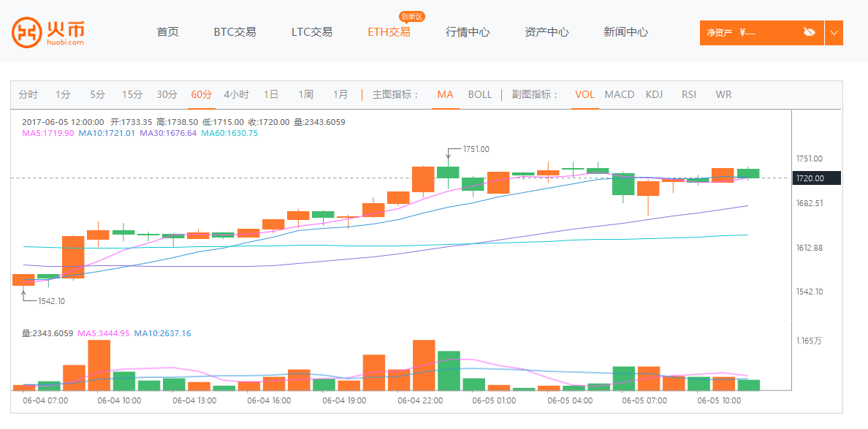Open LTC交易 trading page
Screen dimensions: 868x429
pos(311,32)
